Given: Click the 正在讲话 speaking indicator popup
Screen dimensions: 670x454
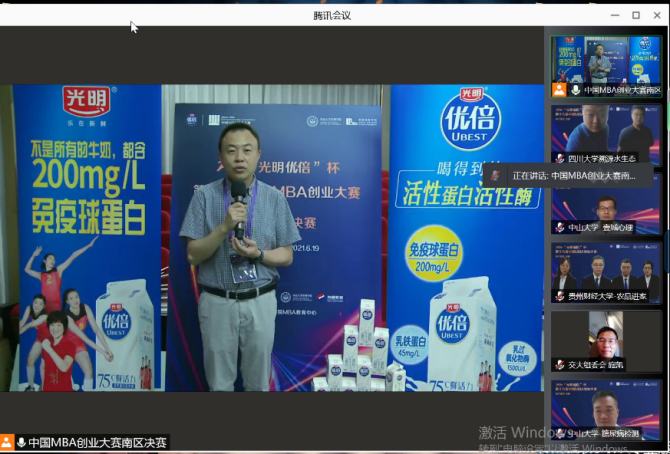Looking at the screenshot, I should [x=568, y=175].
